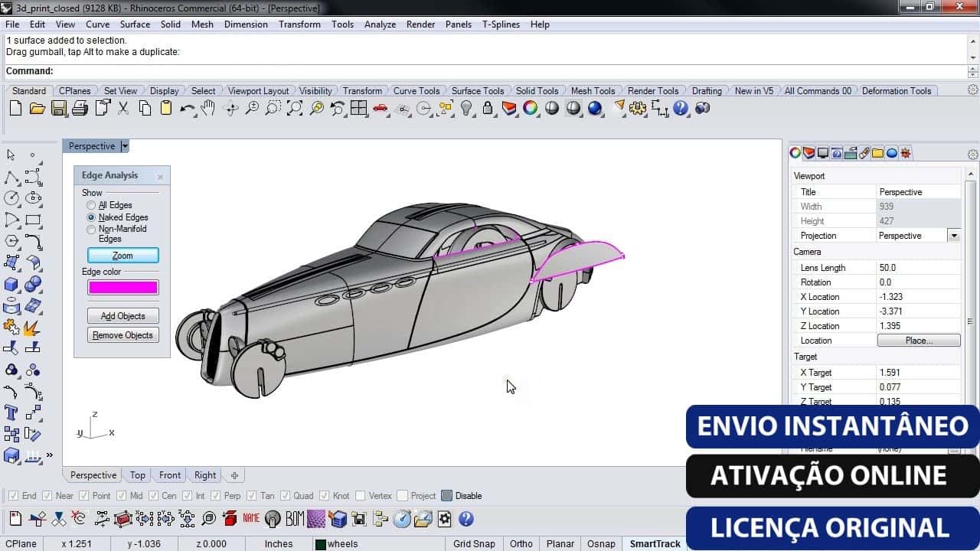Click the Print icon
Screen dimensions: 980x551
pos(80,109)
